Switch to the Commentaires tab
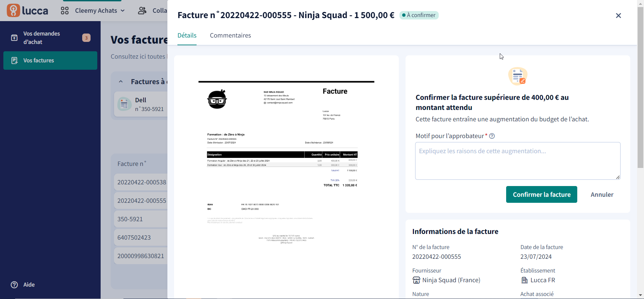644x299 pixels. (x=230, y=36)
